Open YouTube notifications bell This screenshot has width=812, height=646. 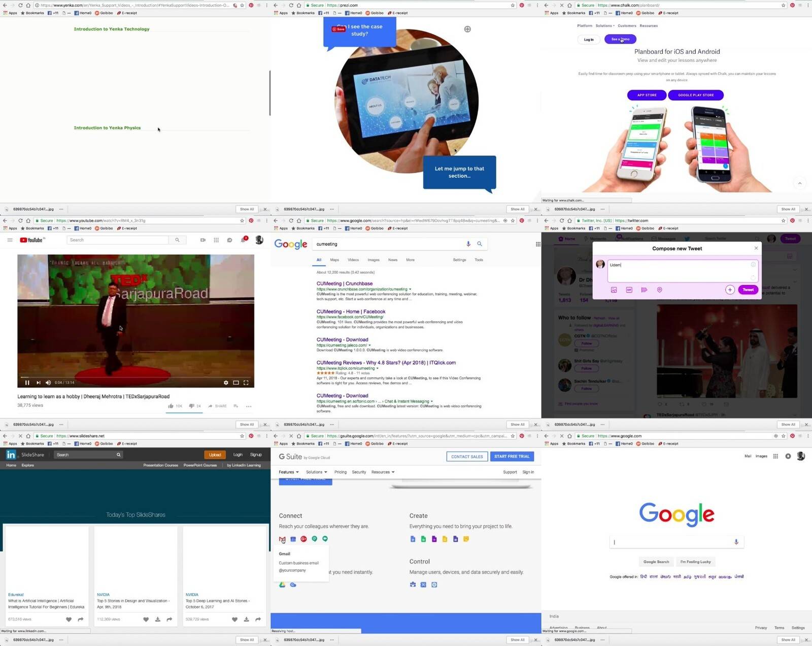(x=244, y=239)
